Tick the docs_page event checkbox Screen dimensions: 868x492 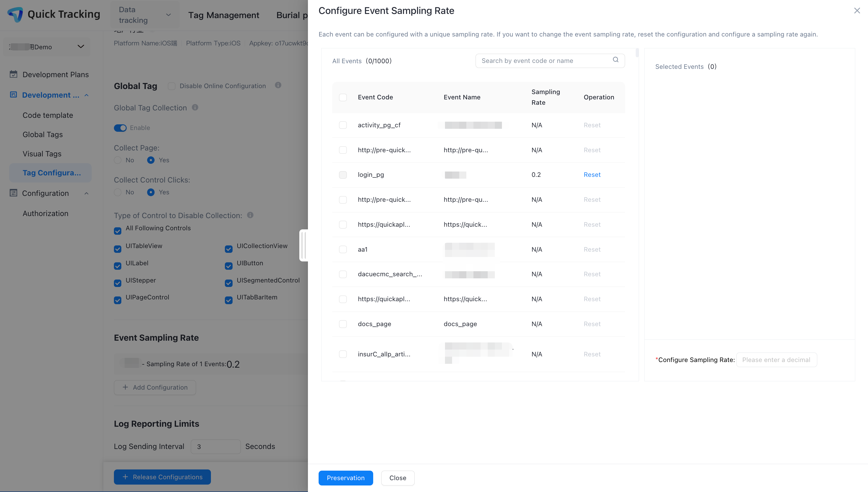coord(343,324)
